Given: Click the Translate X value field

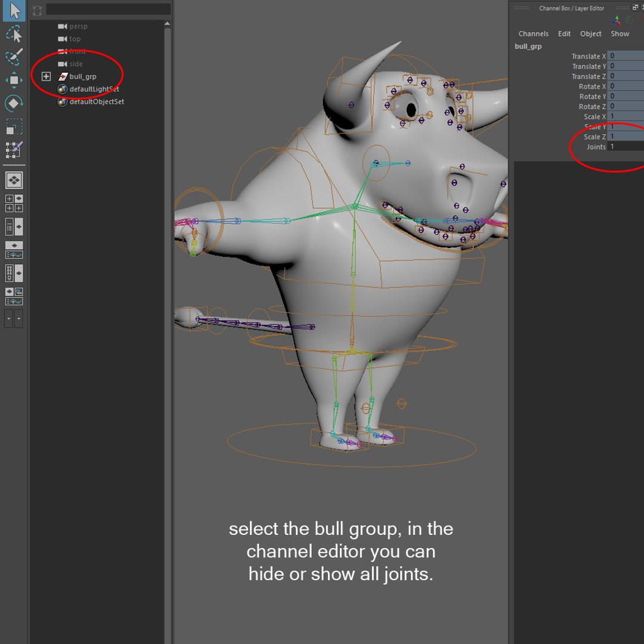Looking at the screenshot, I should coord(626,55).
